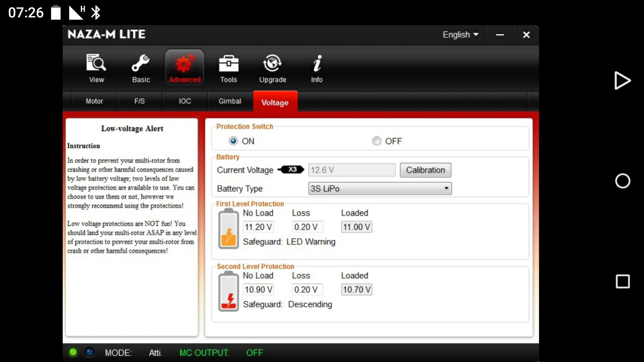Click the 07:26 clock in status bar
The height and width of the screenshot is (362, 644).
(x=26, y=13)
